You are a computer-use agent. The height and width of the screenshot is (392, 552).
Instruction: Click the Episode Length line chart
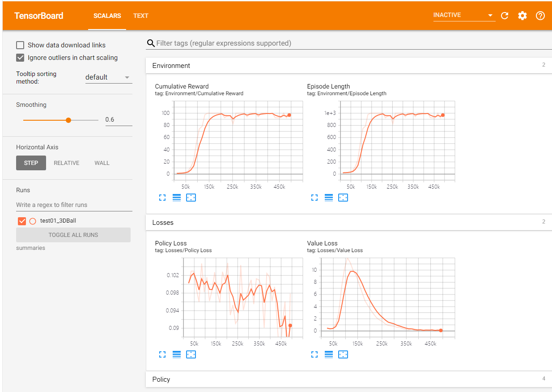point(397,141)
